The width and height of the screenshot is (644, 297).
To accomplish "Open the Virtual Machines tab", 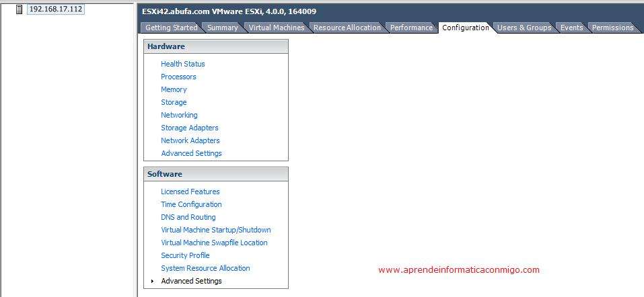I will [x=277, y=28].
